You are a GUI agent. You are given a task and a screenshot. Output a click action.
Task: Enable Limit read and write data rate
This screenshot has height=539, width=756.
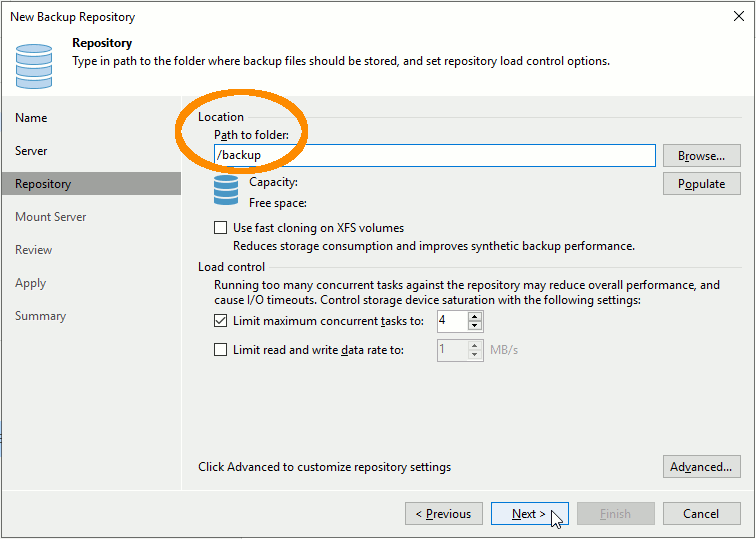pos(221,350)
